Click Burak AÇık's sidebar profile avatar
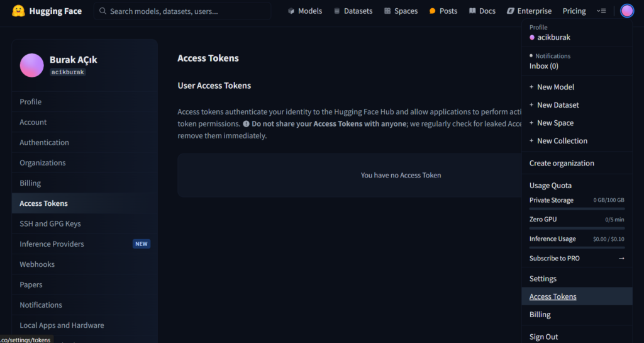644x343 pixels. tap(31, 65)
